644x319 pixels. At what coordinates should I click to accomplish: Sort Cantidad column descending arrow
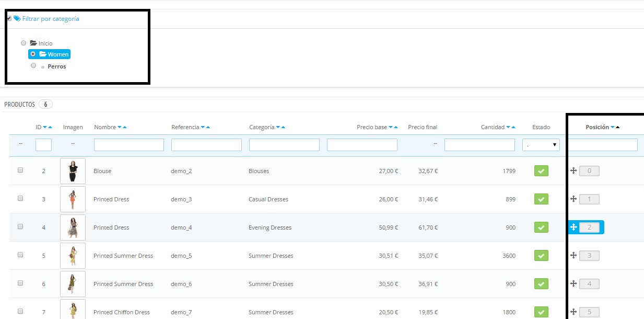508,128
